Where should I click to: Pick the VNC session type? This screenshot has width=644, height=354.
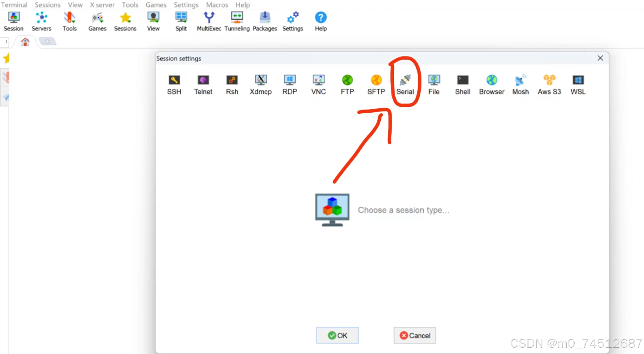tap(318, 84)
